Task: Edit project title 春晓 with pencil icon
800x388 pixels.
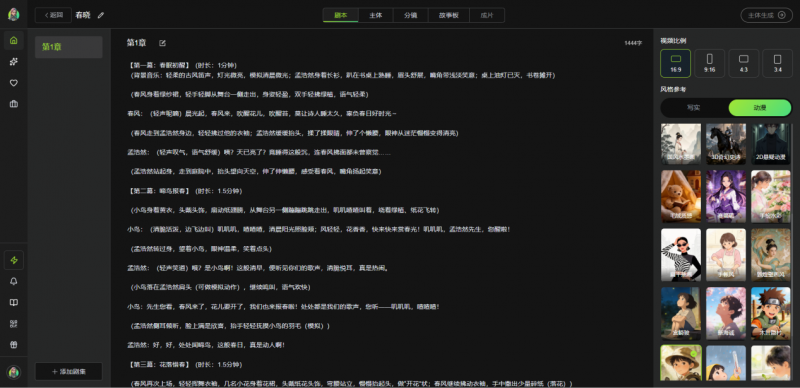Action: click(101, 15)
